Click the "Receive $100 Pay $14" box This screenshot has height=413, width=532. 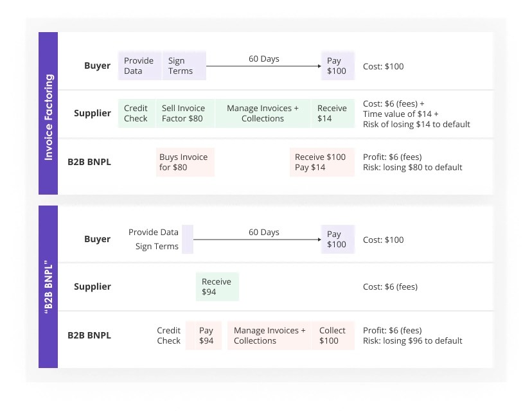click(321, 162)
